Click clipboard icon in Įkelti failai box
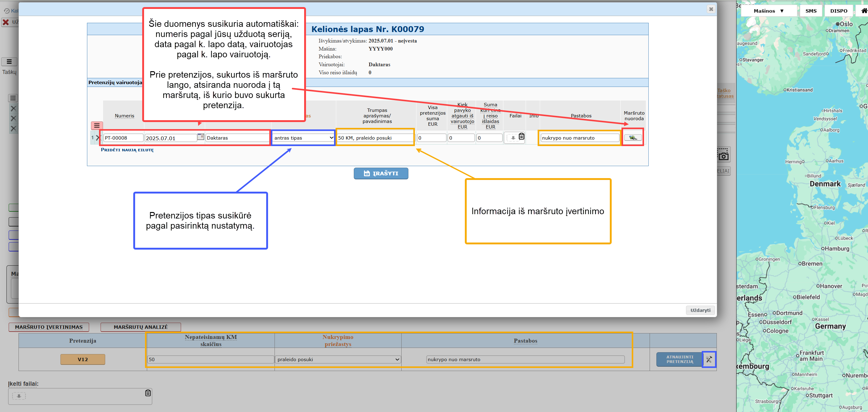868x412 pixels. (148, 393)
